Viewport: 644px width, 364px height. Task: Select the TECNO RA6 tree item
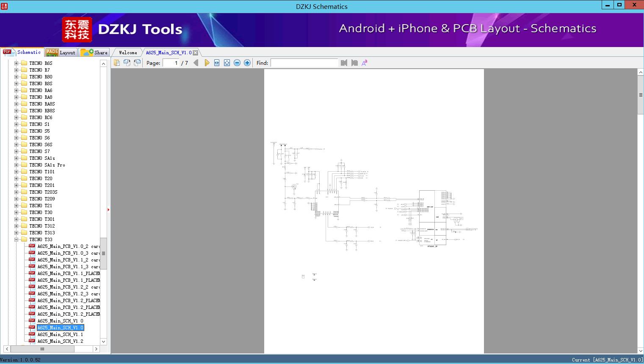pyautogui.click(x=41, y=90)
